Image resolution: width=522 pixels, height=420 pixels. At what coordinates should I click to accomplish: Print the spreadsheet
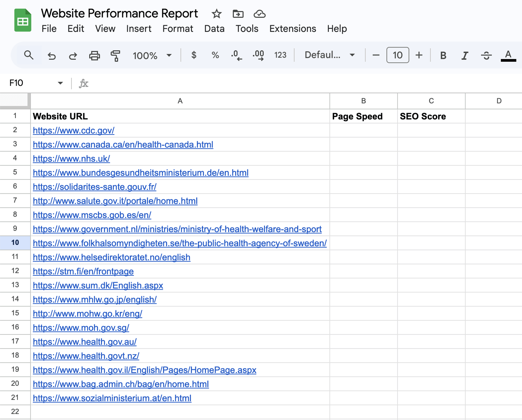tap(94, 55)
